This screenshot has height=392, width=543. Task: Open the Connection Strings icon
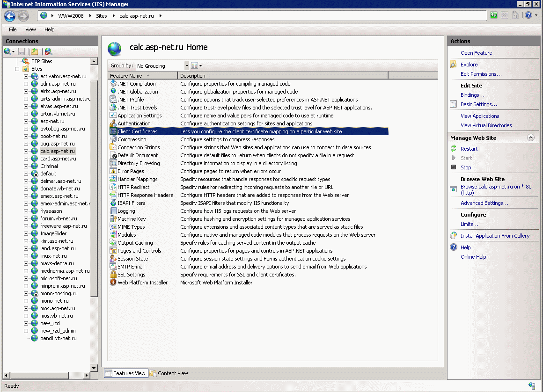pos(113,147)
